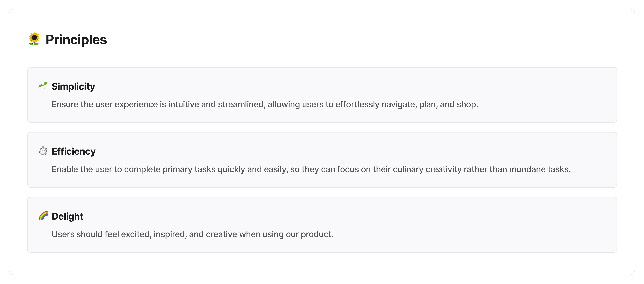Click the stopwatch icon next to Efficiency
The image size is (644, 284).
pyautogui.click(x=43, y=151)
